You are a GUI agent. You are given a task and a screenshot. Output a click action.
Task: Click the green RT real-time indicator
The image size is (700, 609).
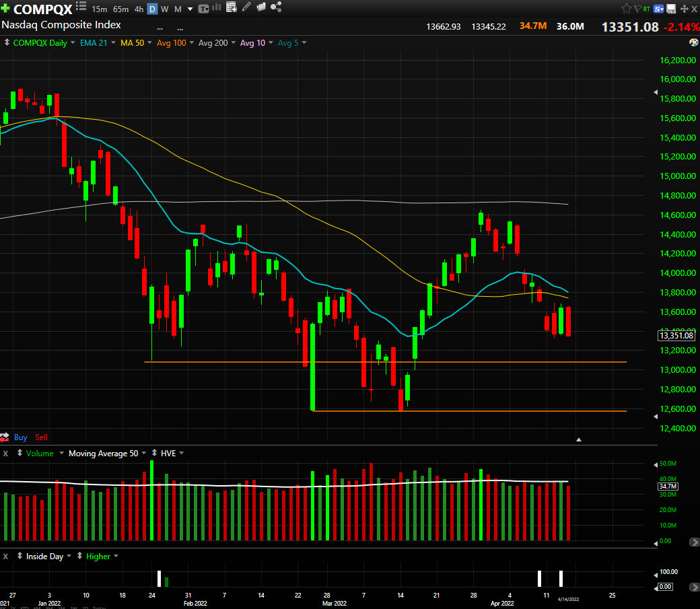(x=646, y=9)
